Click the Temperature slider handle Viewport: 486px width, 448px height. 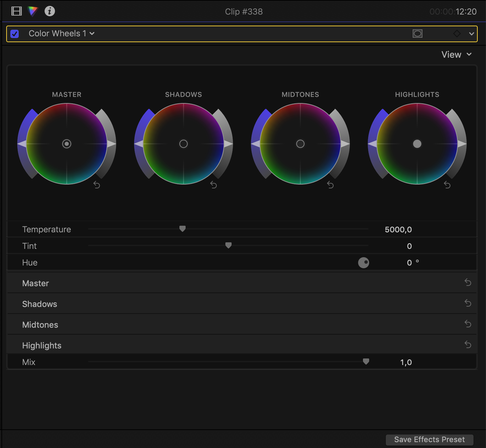183,228
